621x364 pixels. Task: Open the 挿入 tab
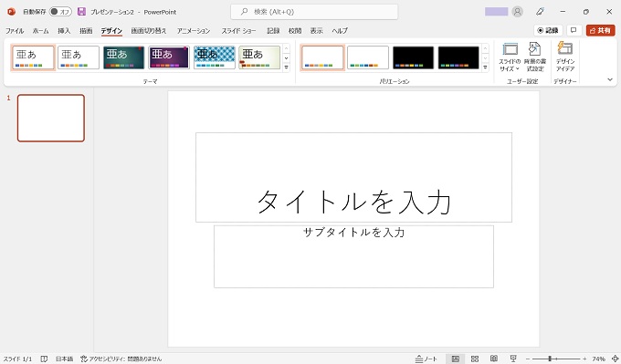pos(64,30)
